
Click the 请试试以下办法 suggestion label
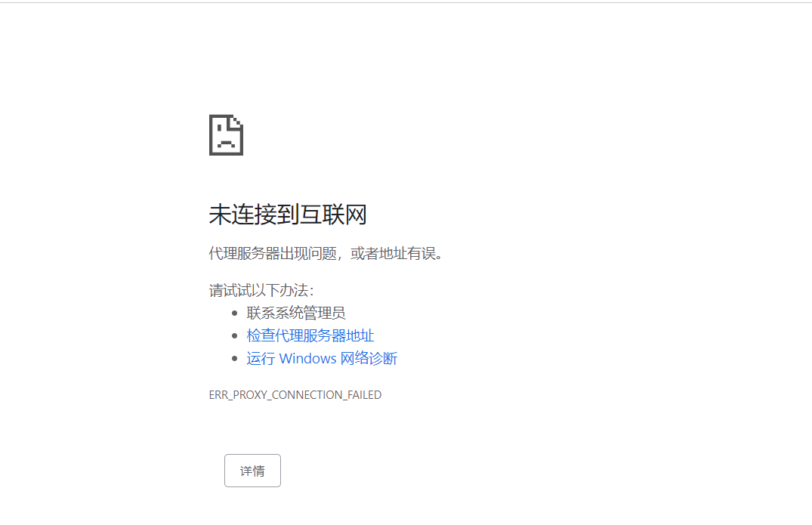[261, 290]
